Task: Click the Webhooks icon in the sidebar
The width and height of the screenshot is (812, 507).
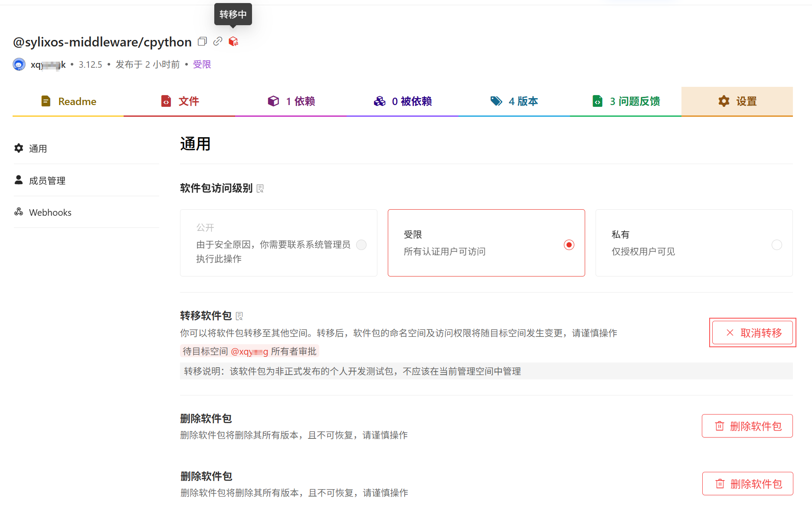Action: 19,212
